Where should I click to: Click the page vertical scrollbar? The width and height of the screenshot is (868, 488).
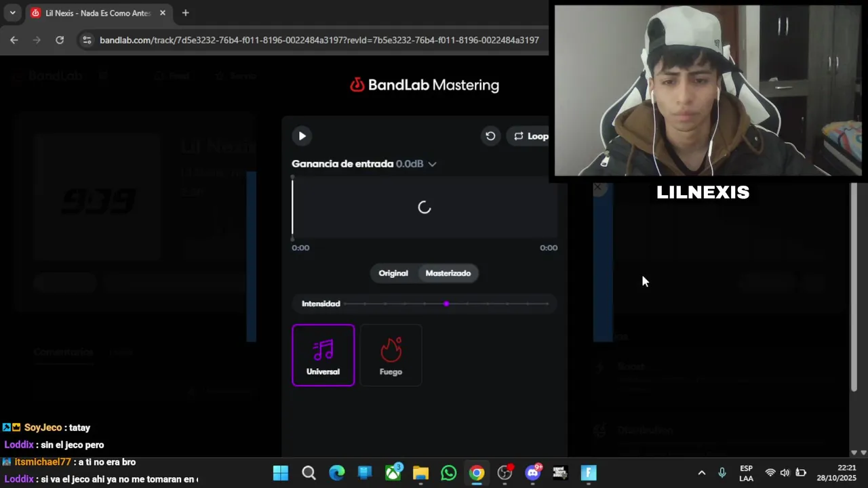coord(854,287)
